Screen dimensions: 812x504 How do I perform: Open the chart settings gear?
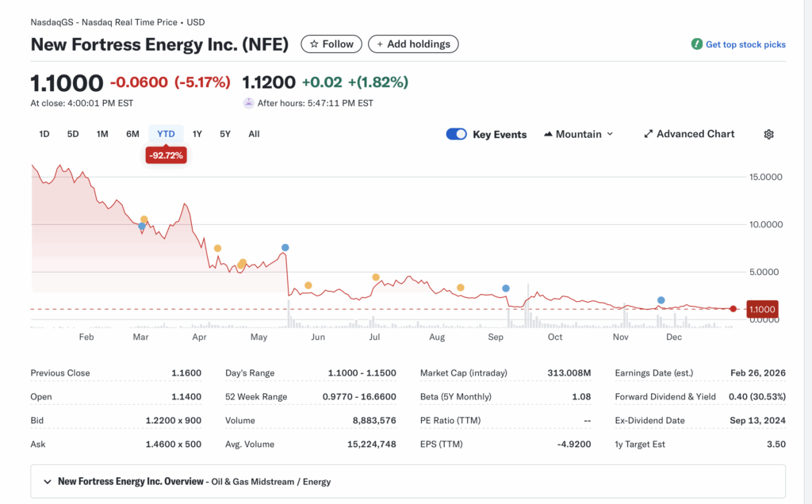point(768,134)
